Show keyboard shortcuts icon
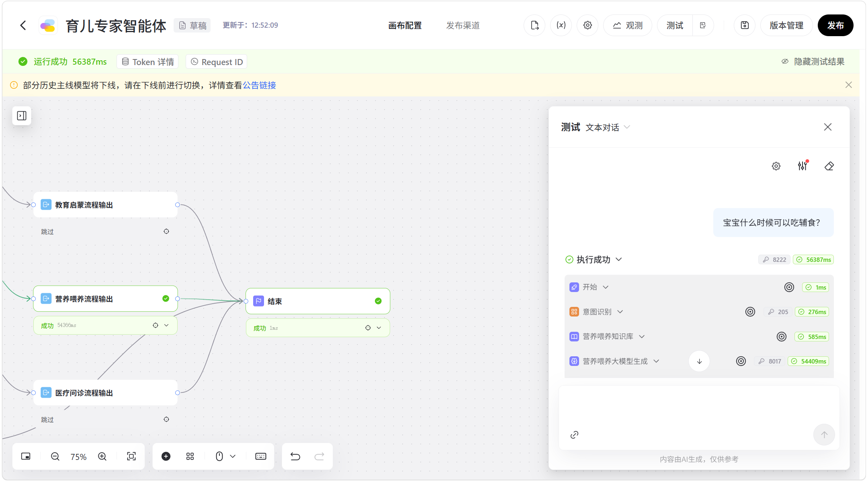The width and height of the screenshot is (868, 482). (261, 456)
